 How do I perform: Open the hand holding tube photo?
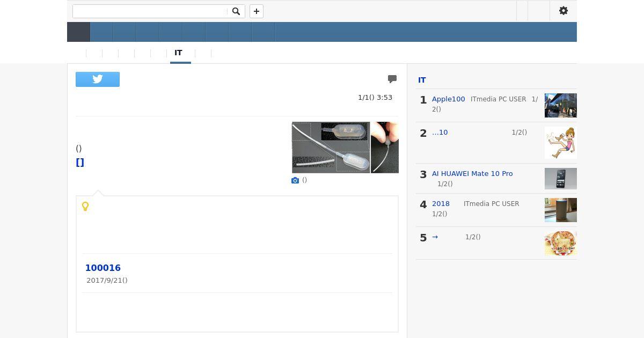click(385, 148)
